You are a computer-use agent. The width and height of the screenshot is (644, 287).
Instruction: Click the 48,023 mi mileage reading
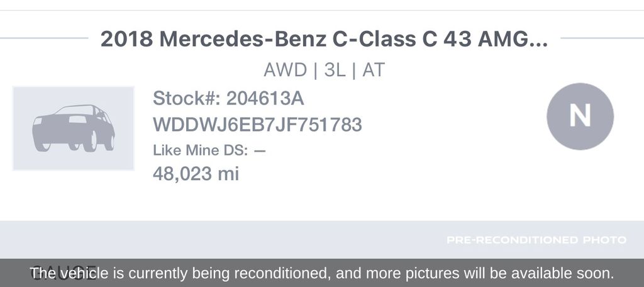tap(196, 173)
